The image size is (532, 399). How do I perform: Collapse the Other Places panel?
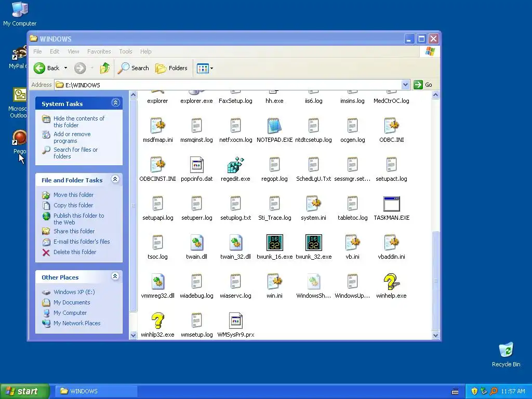[115, 276]
